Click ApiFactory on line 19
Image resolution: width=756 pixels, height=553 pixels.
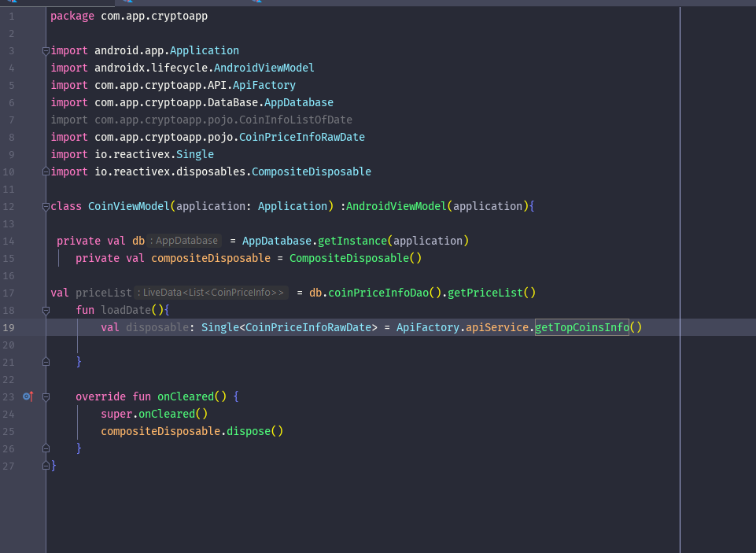(x=428, y=327)
